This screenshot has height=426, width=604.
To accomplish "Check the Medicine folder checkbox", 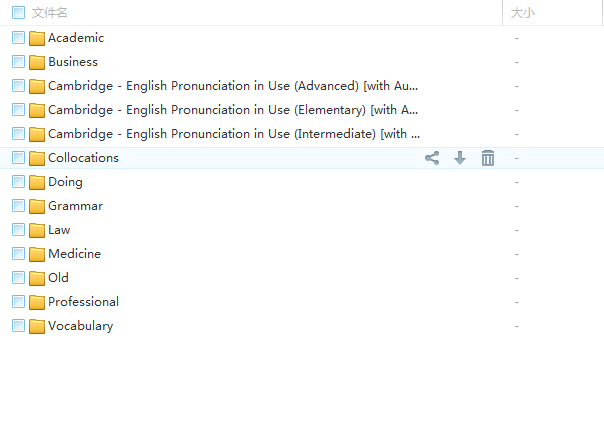I will 18,253.
